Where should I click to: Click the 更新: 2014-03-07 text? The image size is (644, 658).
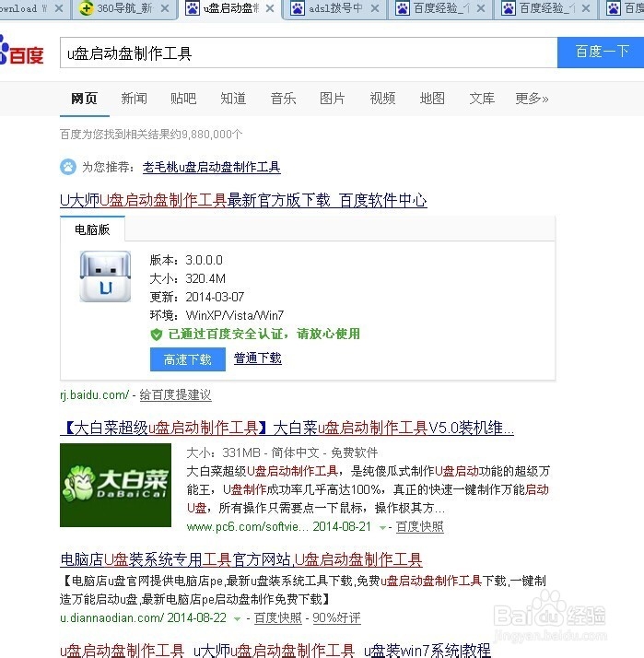click(197, 297)
